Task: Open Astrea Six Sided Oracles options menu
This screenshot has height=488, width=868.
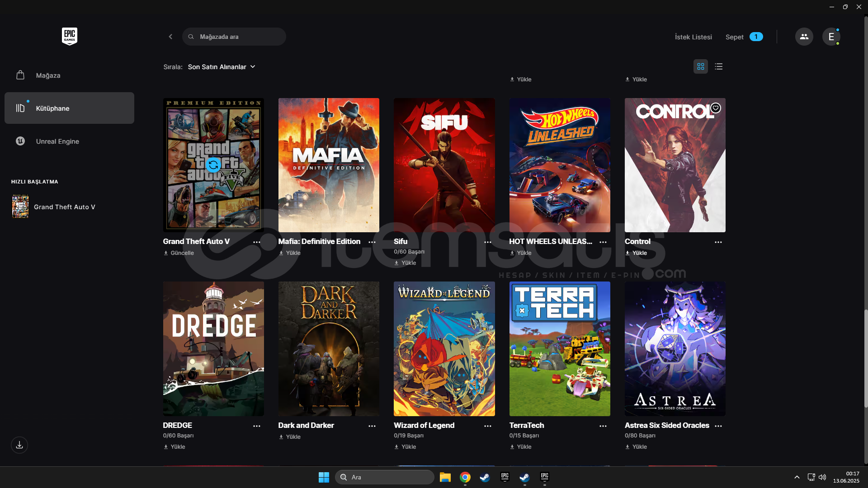Action: click(718, 426)
